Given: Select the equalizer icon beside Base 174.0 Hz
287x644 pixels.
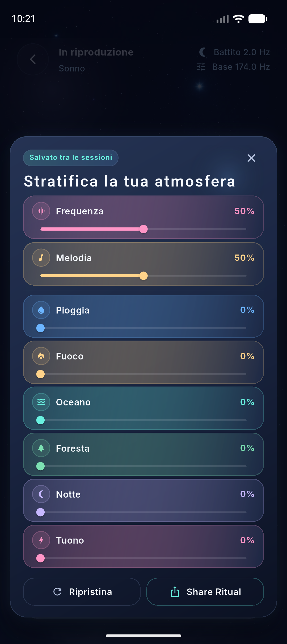Looking at the screenshot, I should [201, 67].
